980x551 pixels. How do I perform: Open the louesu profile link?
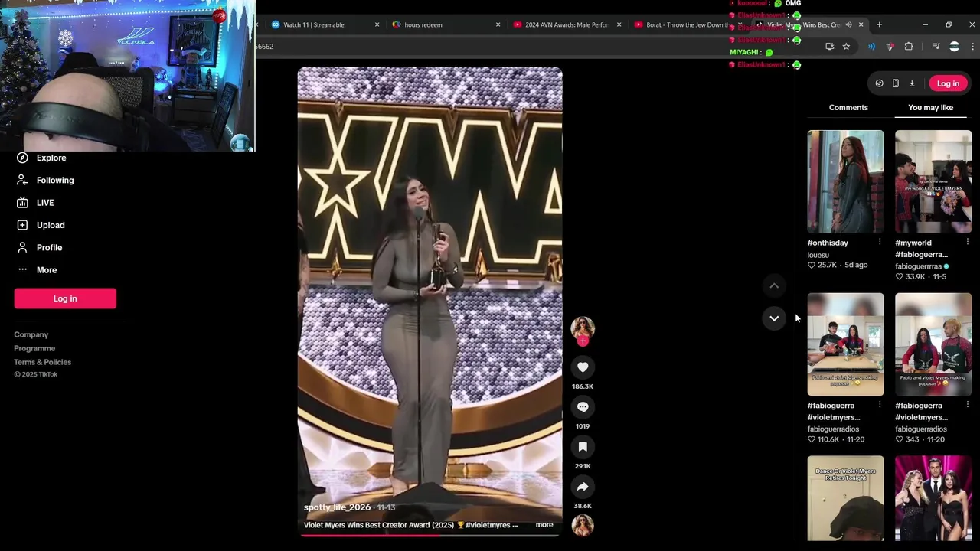[818, 256]
